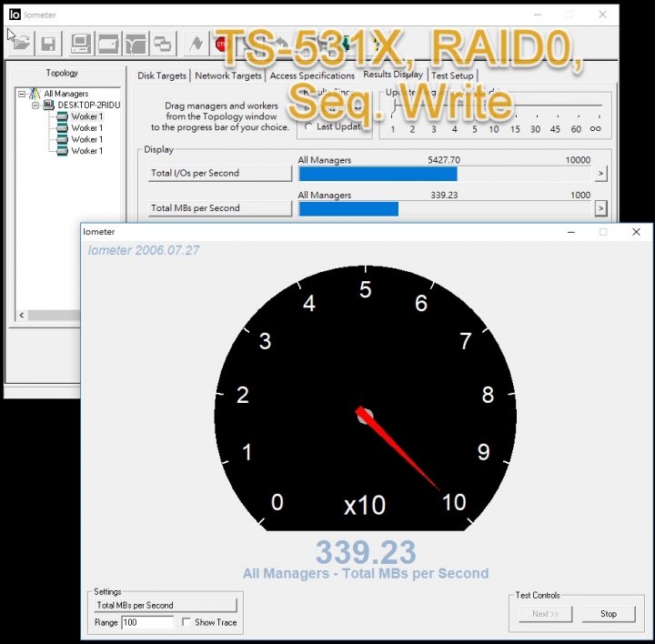
Task: Switch to the Network Targets tab
Action: (228, 75)
